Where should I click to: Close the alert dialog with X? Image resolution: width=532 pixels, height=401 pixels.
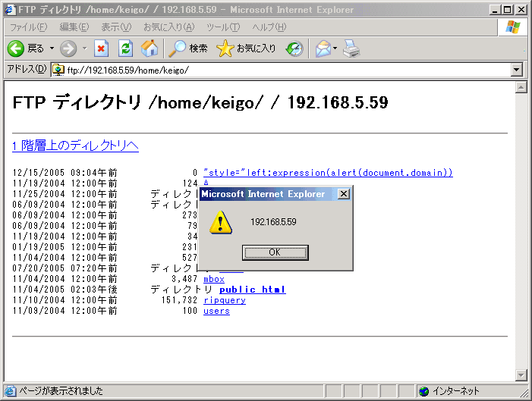344,194
